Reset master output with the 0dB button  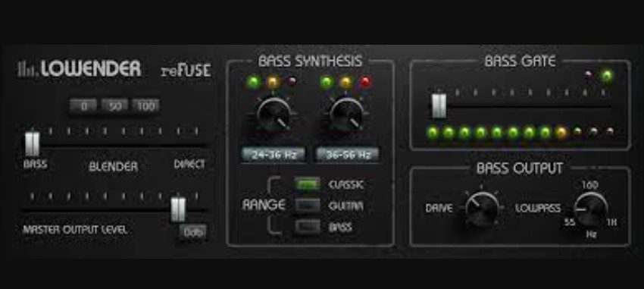tap(192, 232)
